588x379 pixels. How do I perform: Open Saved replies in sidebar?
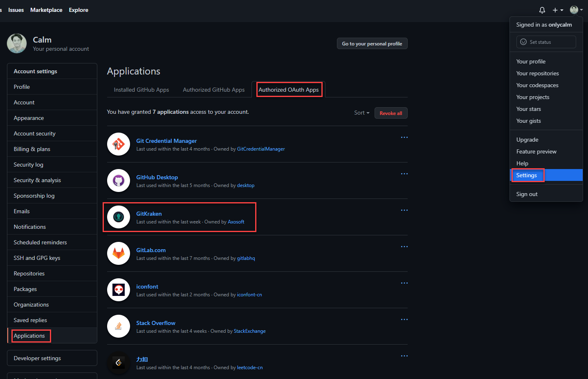(x=52, y=320)
